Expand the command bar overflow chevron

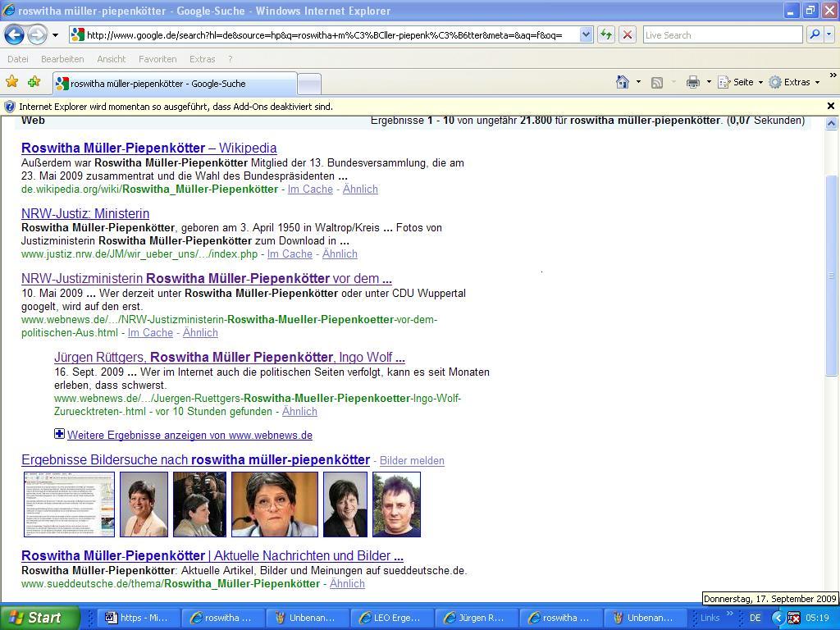coord(833,76)
